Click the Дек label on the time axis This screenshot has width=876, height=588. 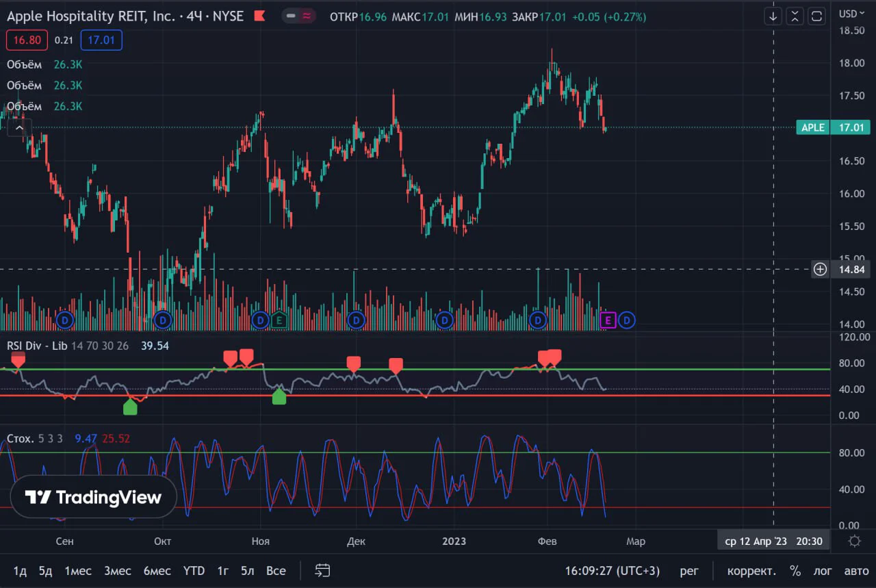coord(356,541)
